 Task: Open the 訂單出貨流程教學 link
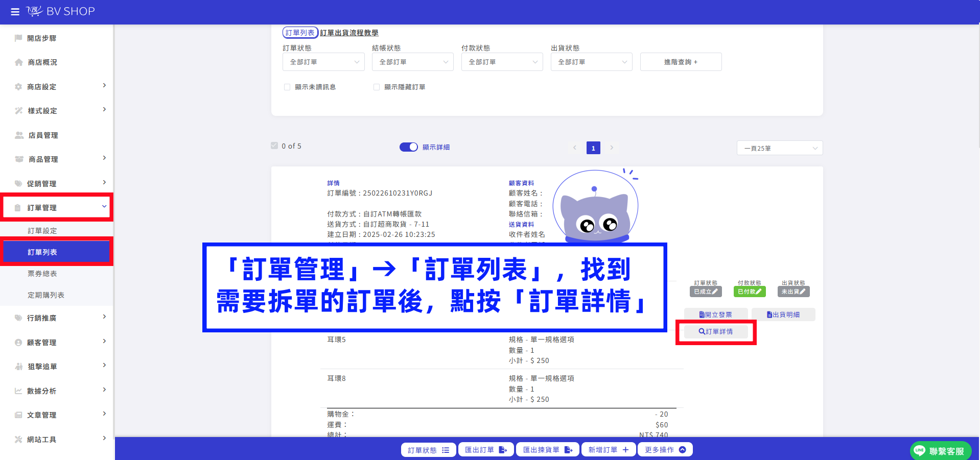point(349,33)
